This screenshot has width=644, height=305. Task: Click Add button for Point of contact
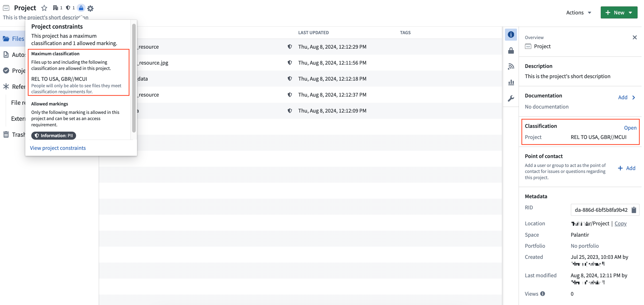627,168
